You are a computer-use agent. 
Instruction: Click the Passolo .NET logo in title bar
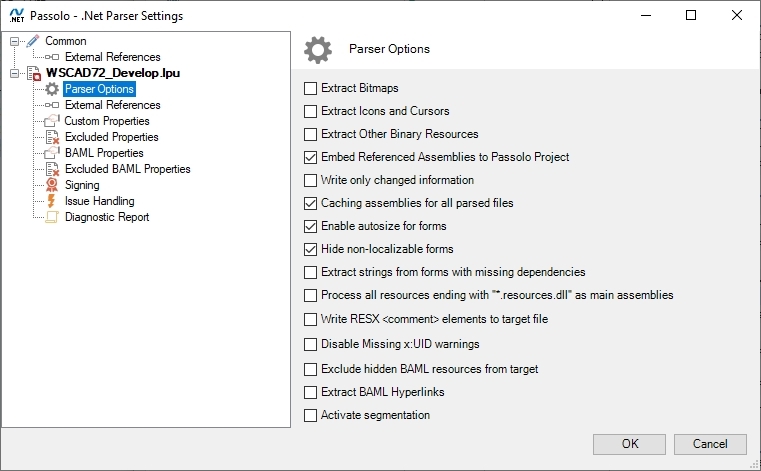point(17,16)
